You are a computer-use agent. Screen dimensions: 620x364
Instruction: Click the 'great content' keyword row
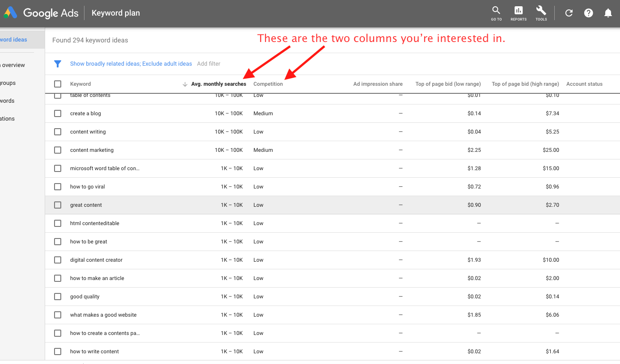[x=86, y=205]
